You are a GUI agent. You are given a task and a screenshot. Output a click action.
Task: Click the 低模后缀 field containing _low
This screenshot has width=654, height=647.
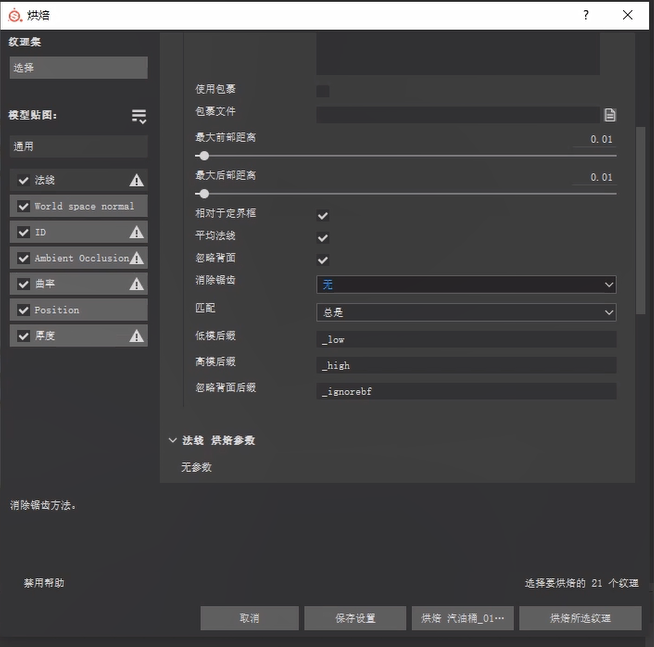tap(466, 340)
